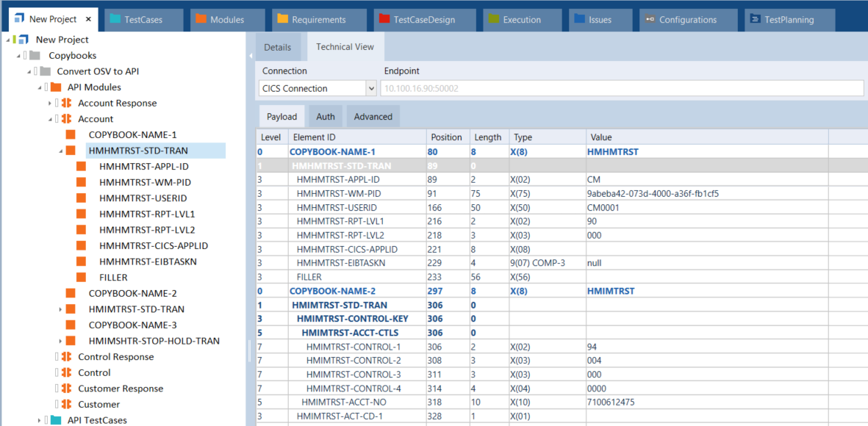Click the Customer Response module icon
The image size is (868, 426).
tap(66, 389)
